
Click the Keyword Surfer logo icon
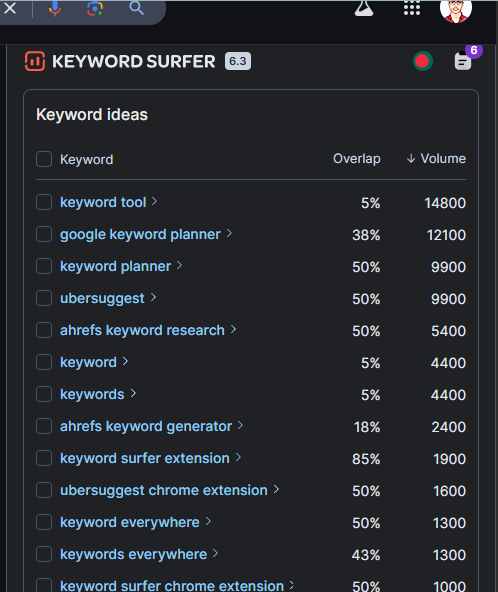[35, 61]
